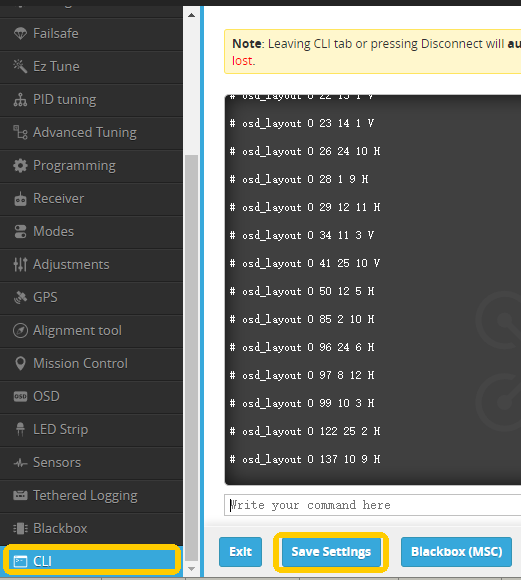Select the Mission Control pin icon
521x580 pixels.
click(x=20, y=364)
